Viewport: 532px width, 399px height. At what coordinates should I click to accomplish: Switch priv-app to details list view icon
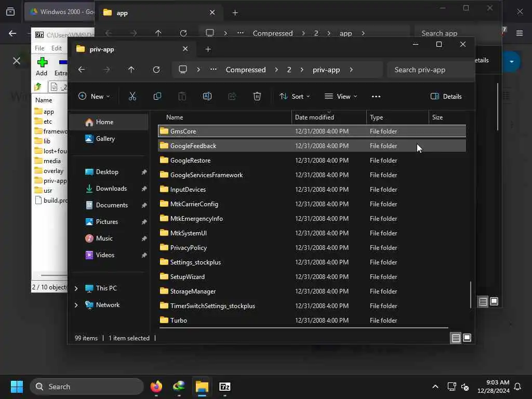click(x=456, y=338)
